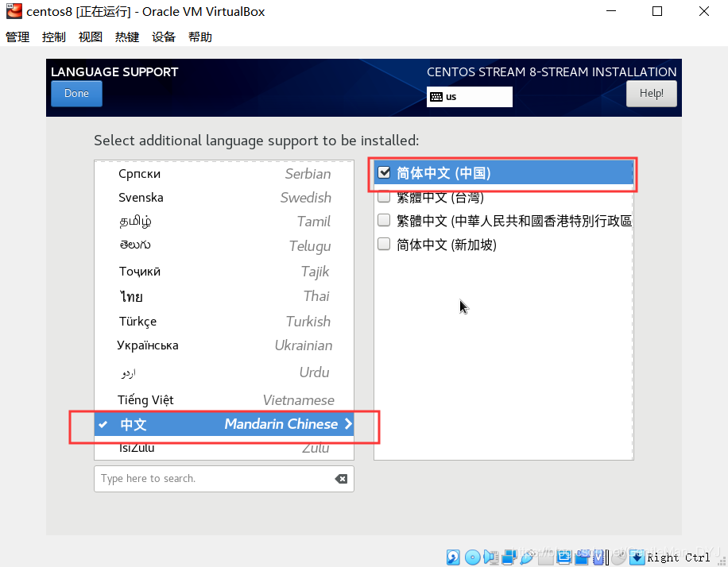The width and height of the screenshot is (728, 567).
Task: Click the optical drive status icon
Action: (x=472, y=557)
